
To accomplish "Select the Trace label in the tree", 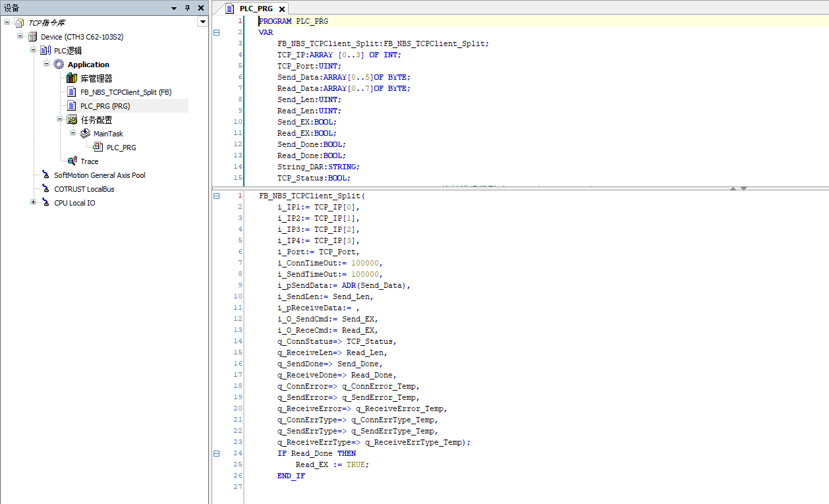I will [x=90, y=161].
